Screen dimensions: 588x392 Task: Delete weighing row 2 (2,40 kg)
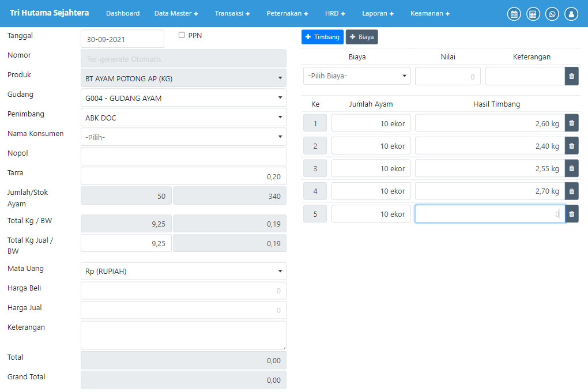click(571, 146)
